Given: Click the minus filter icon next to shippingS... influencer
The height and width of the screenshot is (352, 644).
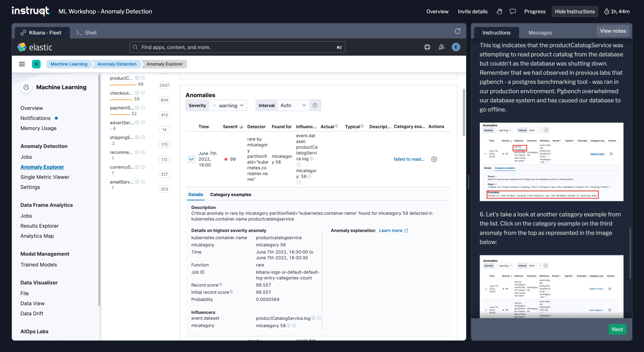Looking at the screenshot, I should coord(143,137).
